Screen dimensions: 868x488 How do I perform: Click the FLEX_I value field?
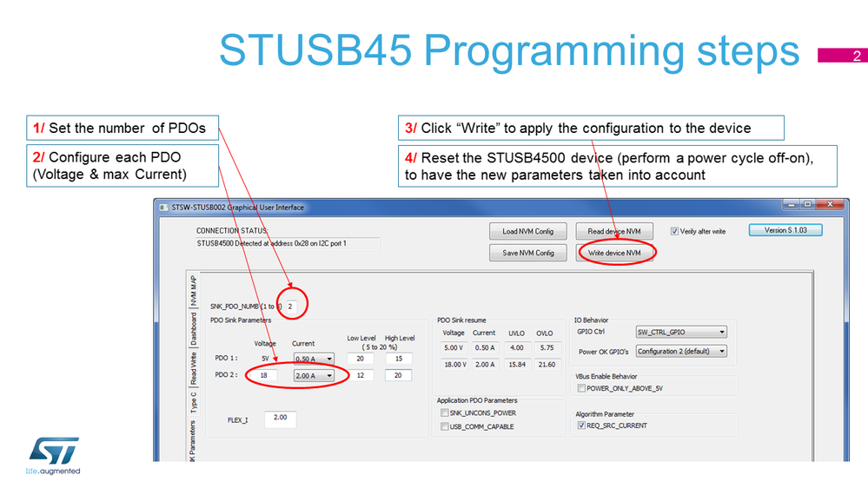coord(280,419)
